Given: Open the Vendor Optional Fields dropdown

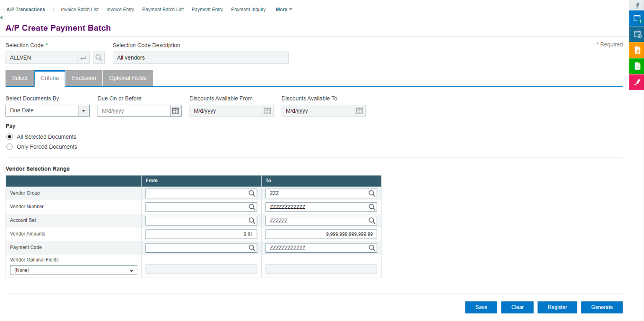Looking at the screenshot, I should pyautogui.click(x=131, y=270).
